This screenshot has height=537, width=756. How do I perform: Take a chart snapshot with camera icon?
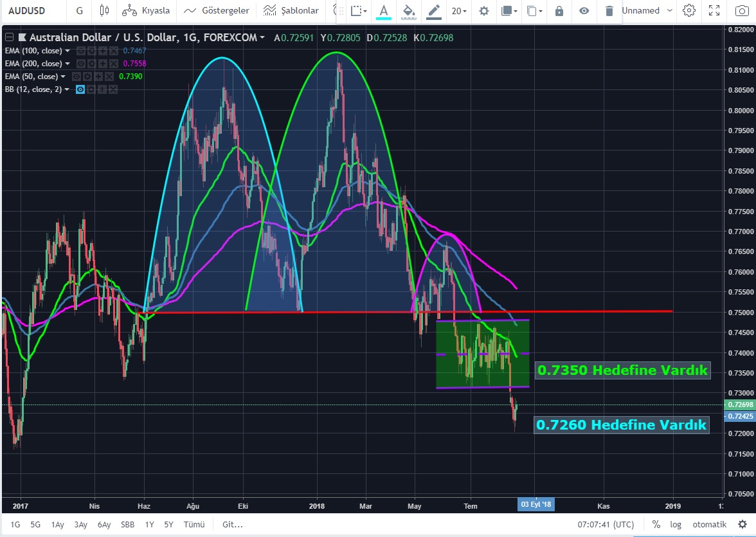point(740,11)
